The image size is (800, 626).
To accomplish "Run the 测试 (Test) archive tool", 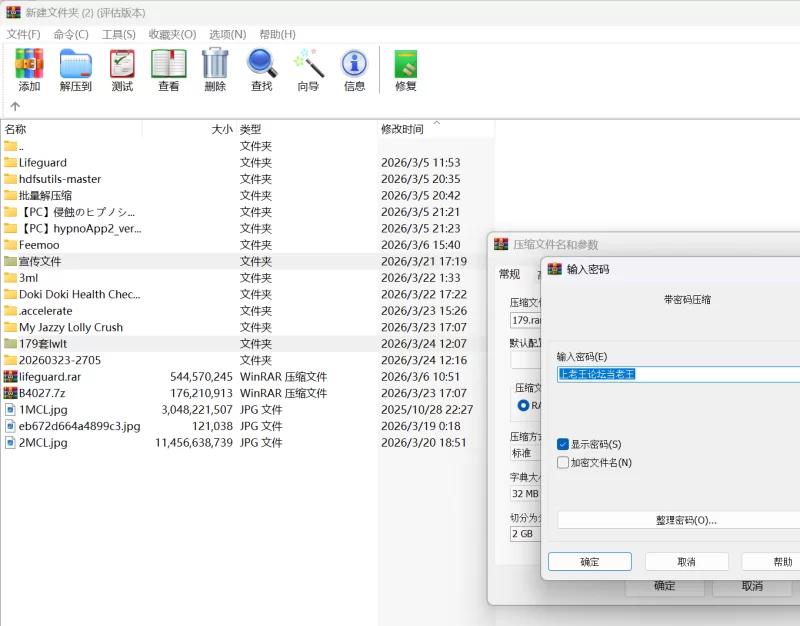I will (x=122, y=69).
